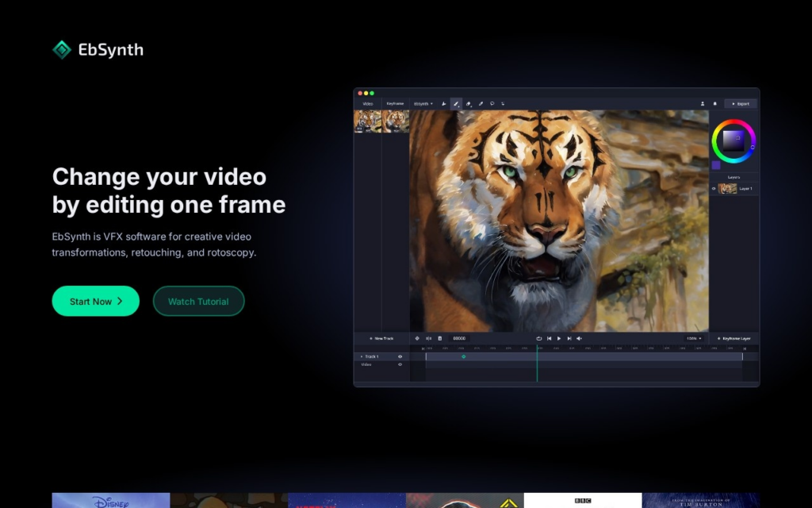The image size is (812, 508).
Task: Click the Watch Tutorial button
Action: [198, 301]
